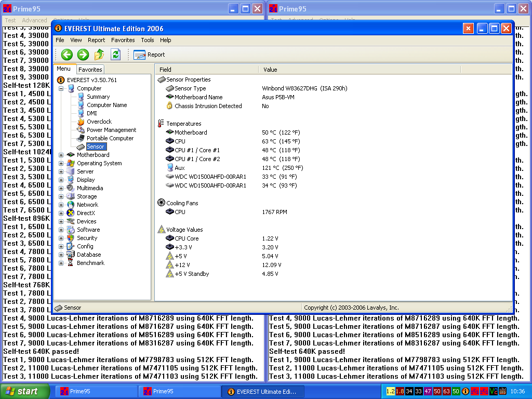The height and width of the screenshot is (399, 532).
Task: Click the Value column header
Action: (360, 70)
